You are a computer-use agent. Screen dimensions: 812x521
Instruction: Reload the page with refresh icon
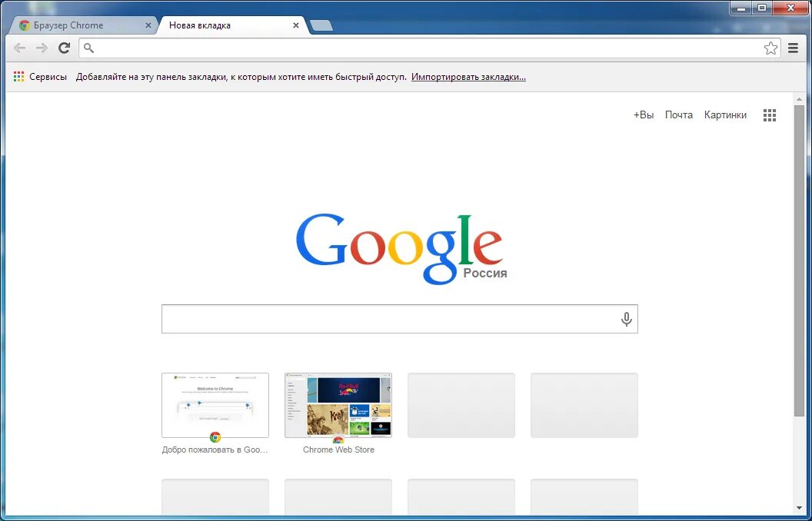[x=64, y=48]
